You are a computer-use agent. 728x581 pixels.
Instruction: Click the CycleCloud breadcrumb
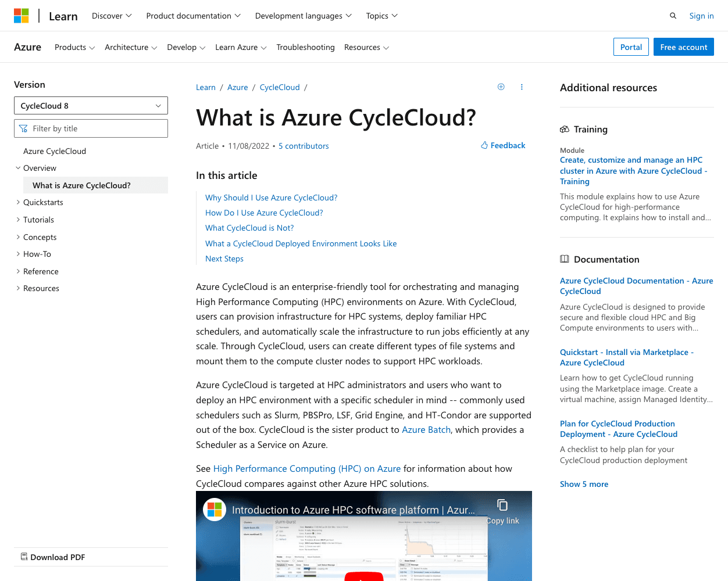coord(280,87)
